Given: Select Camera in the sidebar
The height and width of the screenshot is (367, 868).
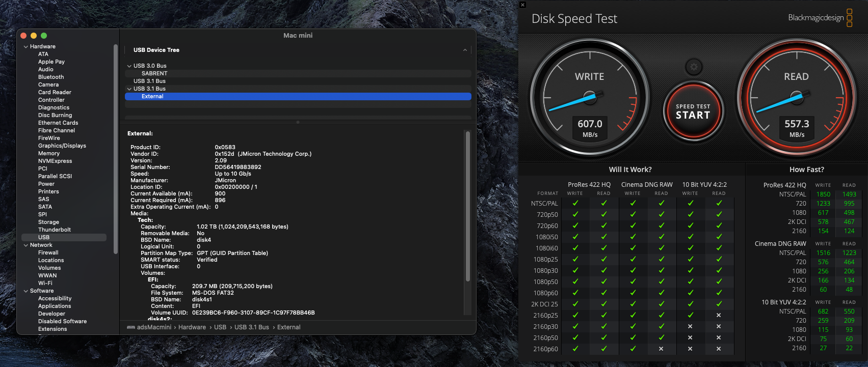Looking at the screenshot, I should (48, 84).
